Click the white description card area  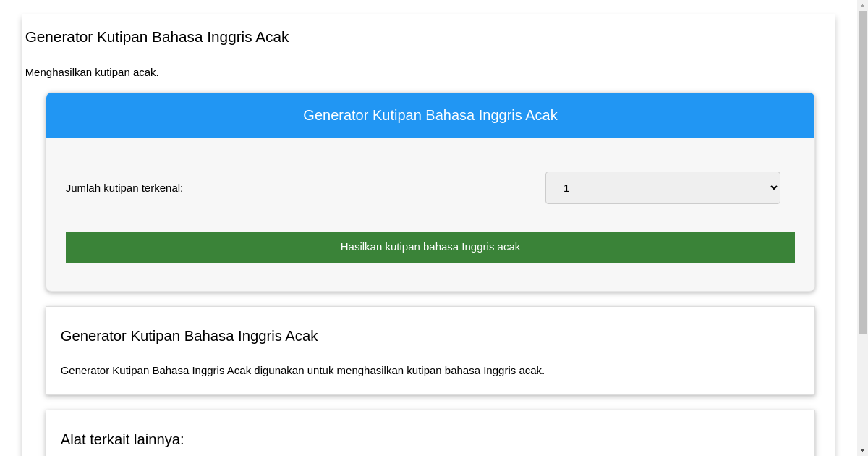click(430, 350)
